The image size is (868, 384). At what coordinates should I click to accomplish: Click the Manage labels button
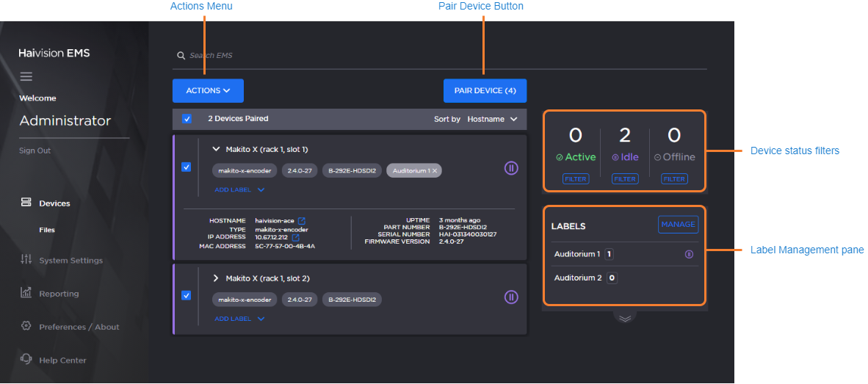678,225
